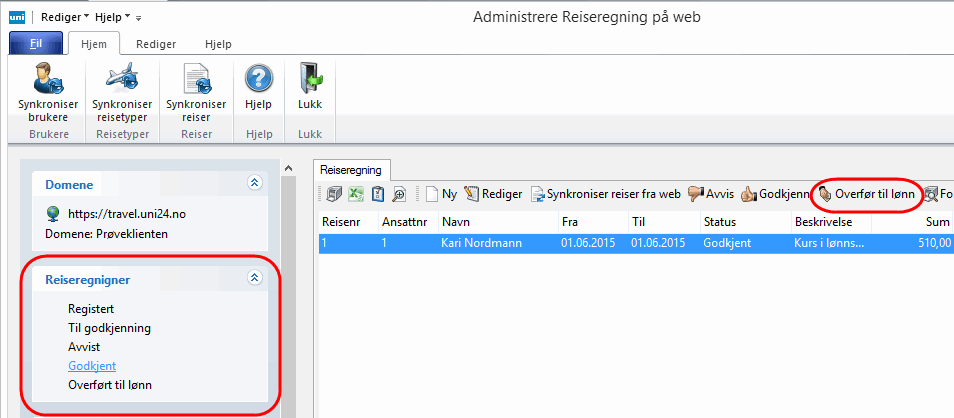Image resolution: width=954 pixels, height=418 pixels.
Task: Click the Synkroniser brukere ribbon icon
Action: (48, 80)
